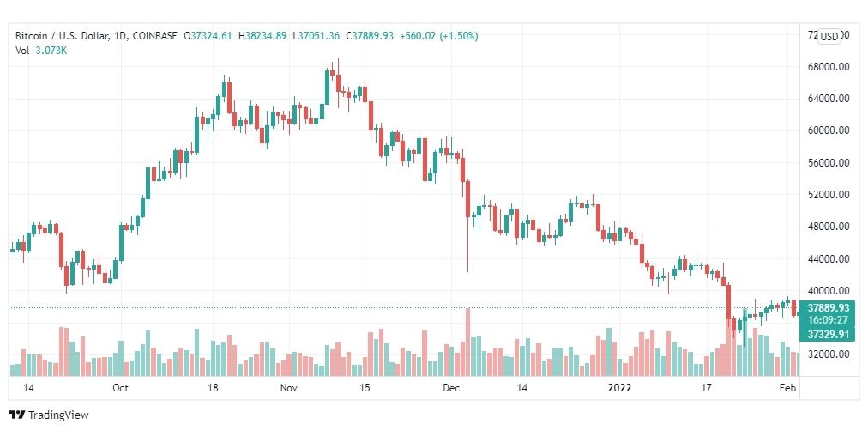
Task: Select the 2022 label on time axis
Action: (618, 387)
